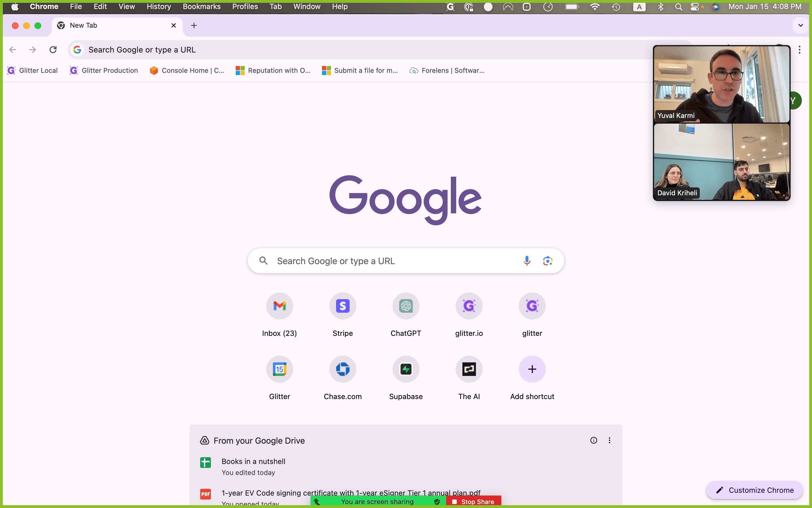Open the Submit a file bookmark

point(360,70)
